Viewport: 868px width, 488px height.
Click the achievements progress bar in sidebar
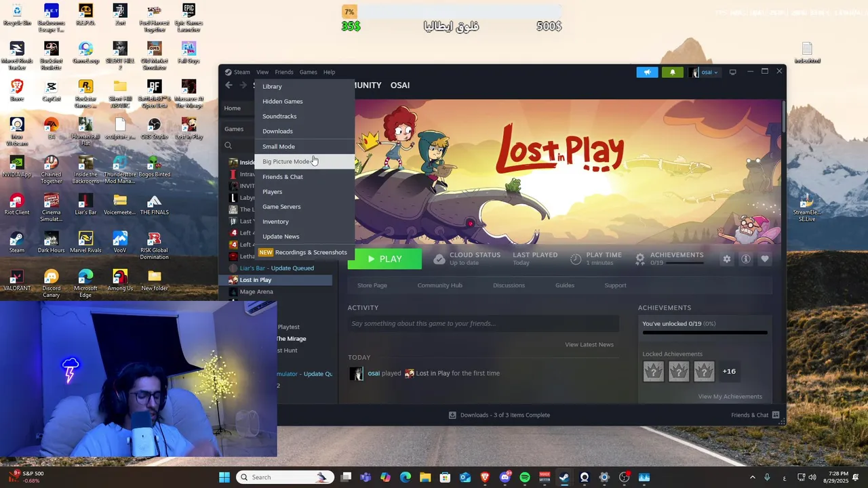point(705,333)
